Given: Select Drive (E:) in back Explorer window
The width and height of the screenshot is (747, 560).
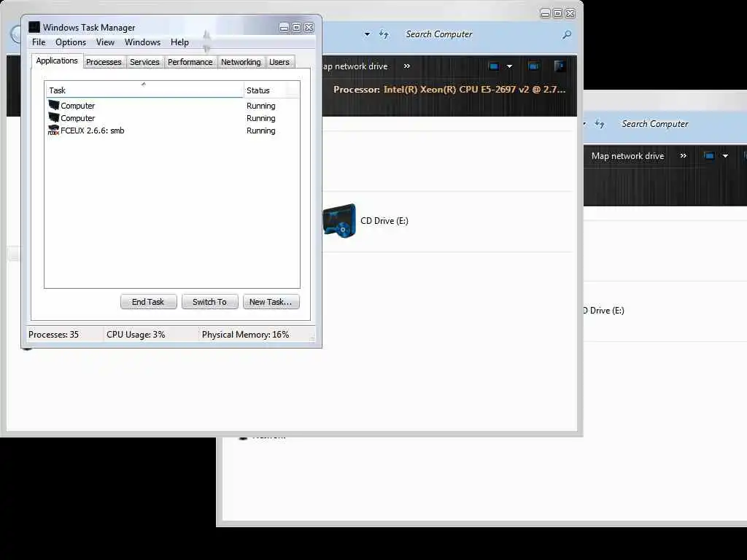Looking at the screenshot, I should click(604, 311).
